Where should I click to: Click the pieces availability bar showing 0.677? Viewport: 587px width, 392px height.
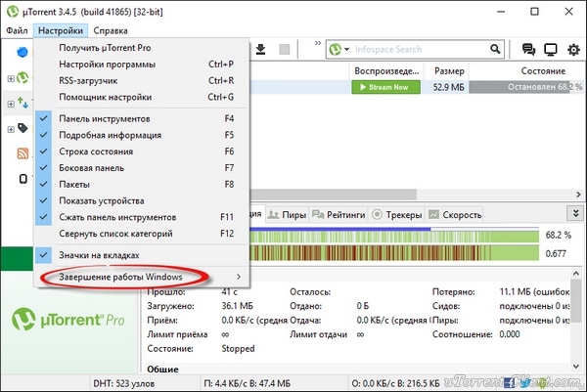point(394,253)
